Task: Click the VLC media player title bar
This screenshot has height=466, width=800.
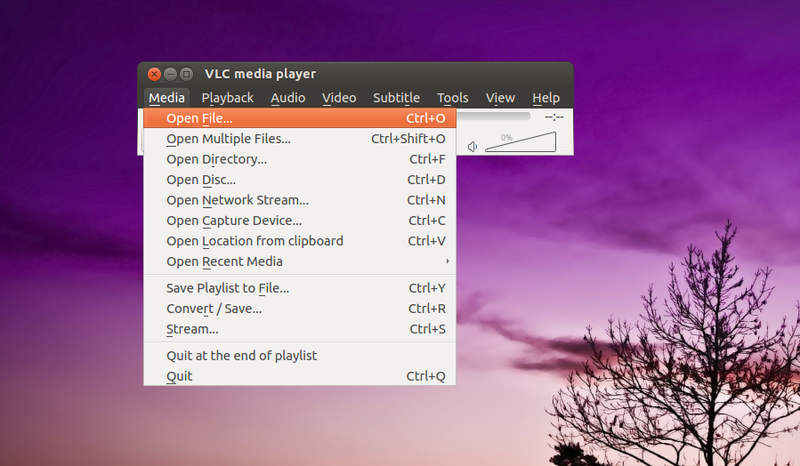Action: click(355, 74)
